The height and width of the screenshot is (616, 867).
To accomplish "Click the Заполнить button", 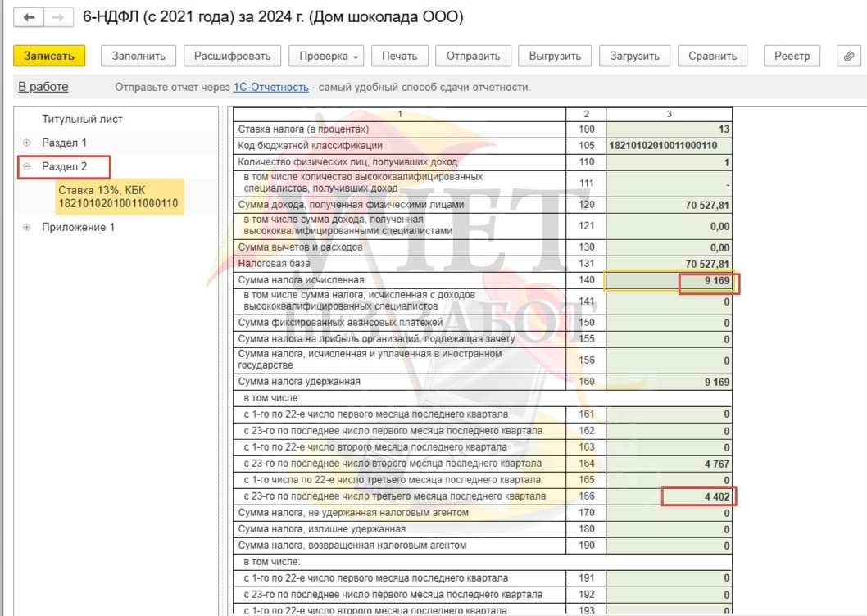I will coord(138,56).
